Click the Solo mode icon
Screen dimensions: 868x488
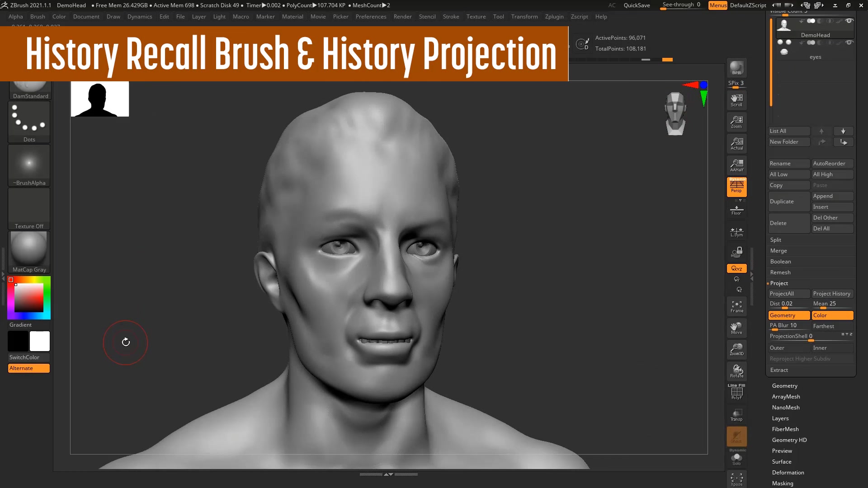(x=736, y=459)
